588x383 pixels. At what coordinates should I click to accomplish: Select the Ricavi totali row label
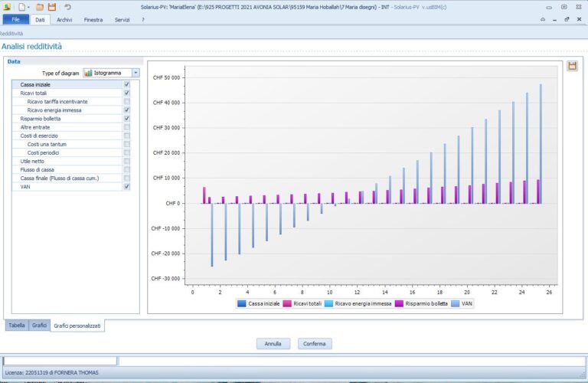pos(34,93)
